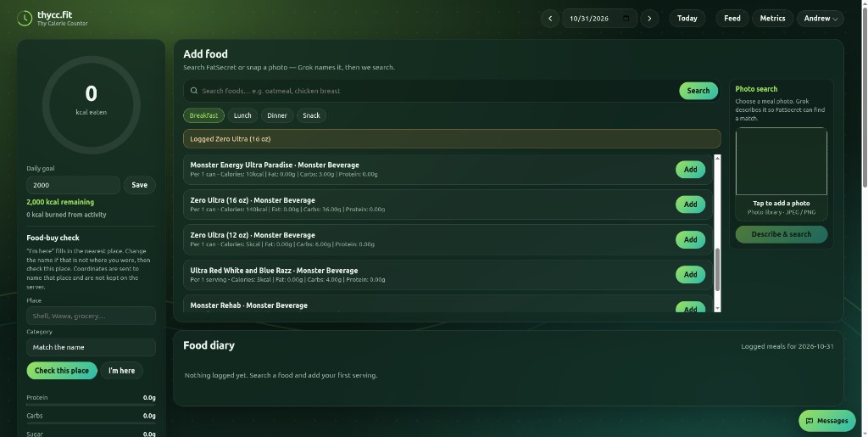868x437 pixels.
Task: Click the 10/31/2026 date field
Action: pos(599,19)
